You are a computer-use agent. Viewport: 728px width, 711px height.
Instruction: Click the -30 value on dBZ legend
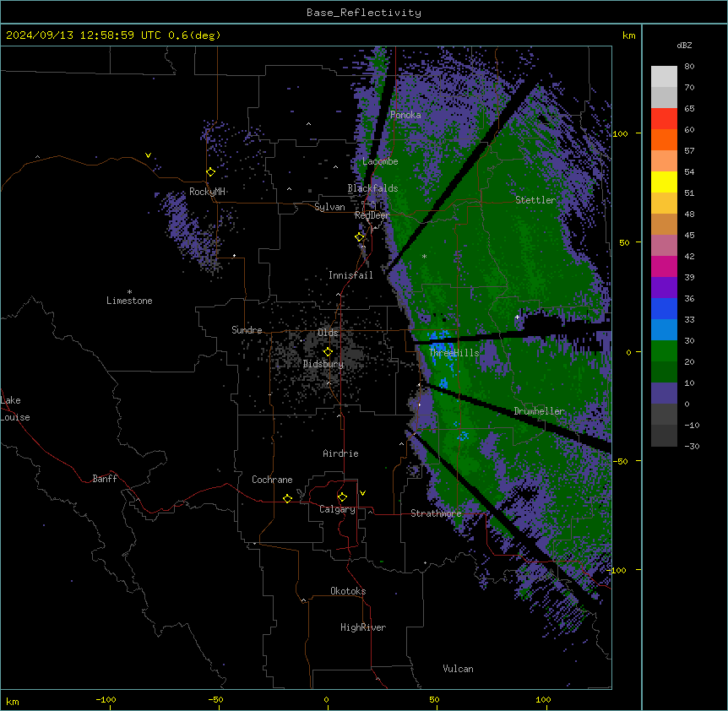(692, 447)
